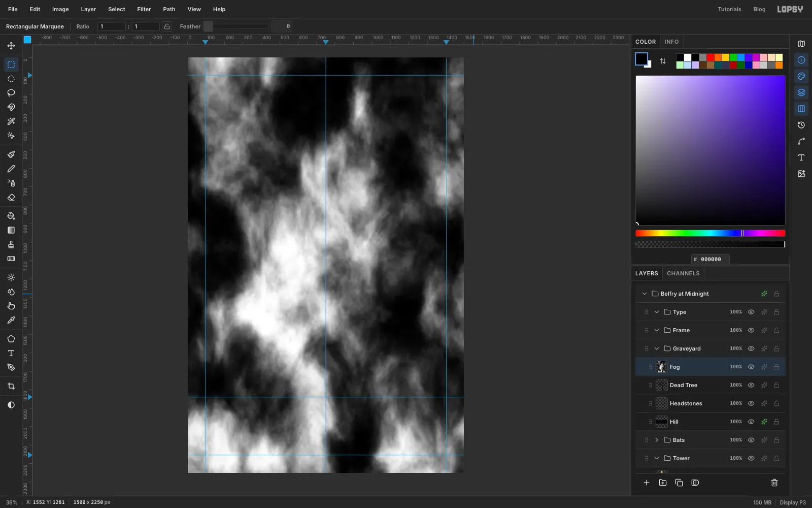Select the Crop tool
Image resolution: width=812 pixels, height=508 pixels.
point(11,386)
